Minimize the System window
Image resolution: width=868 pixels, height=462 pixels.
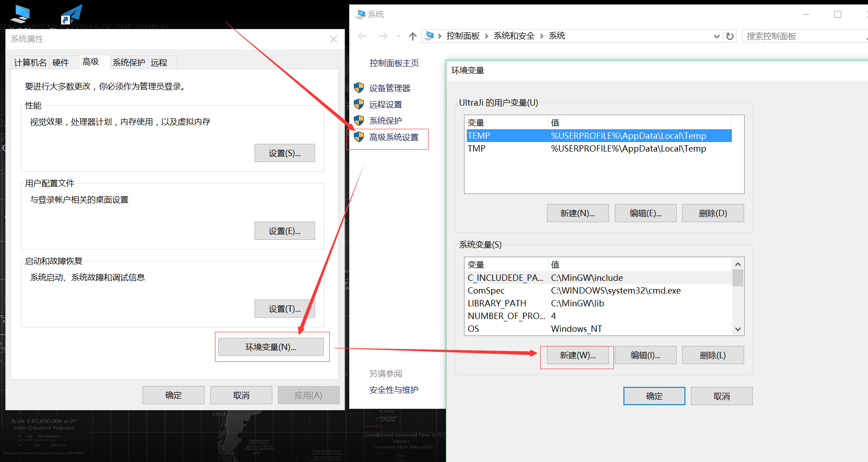806,14
